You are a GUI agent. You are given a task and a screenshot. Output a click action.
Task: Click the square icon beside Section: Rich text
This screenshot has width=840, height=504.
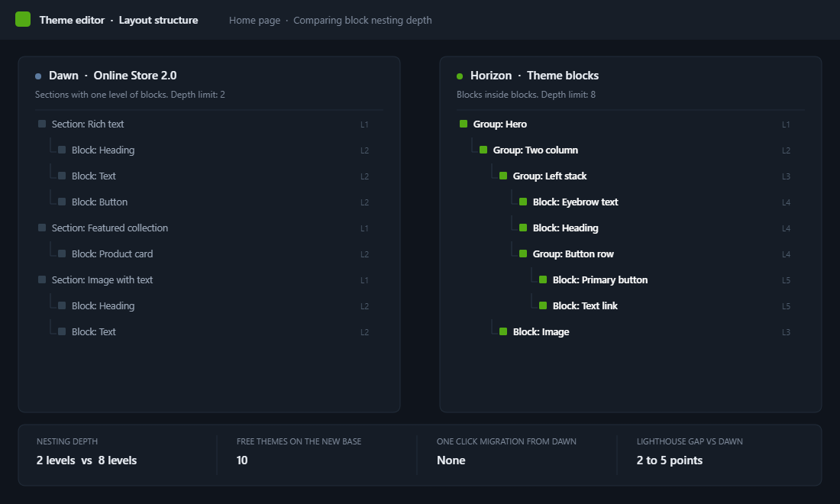tap(42, 124)
